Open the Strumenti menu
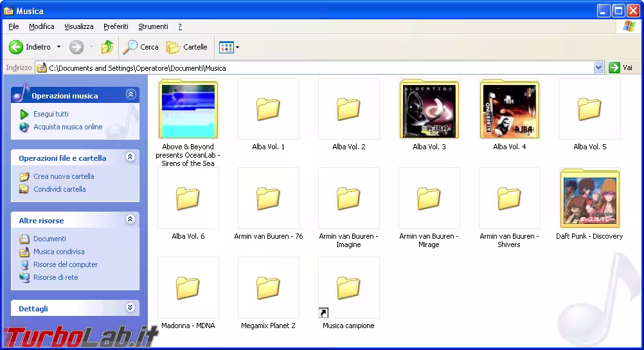This screenshot has height=350, width=644. (x=153, y=26)
